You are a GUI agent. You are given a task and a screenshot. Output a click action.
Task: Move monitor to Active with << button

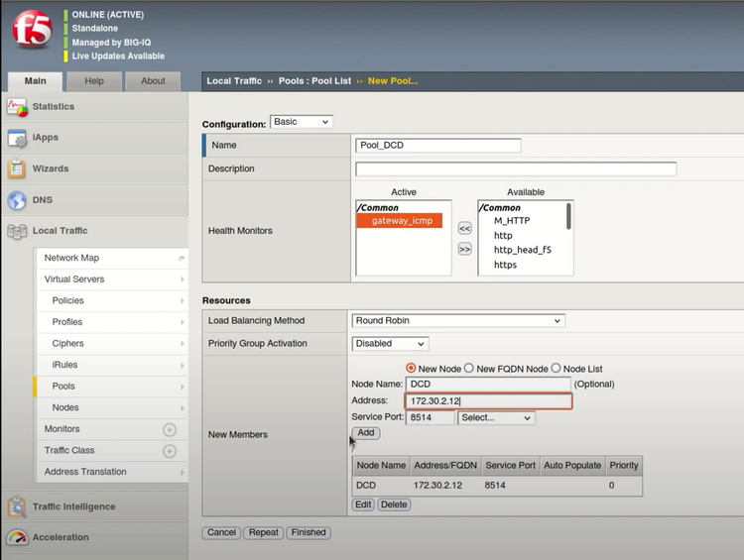[464, 228]
